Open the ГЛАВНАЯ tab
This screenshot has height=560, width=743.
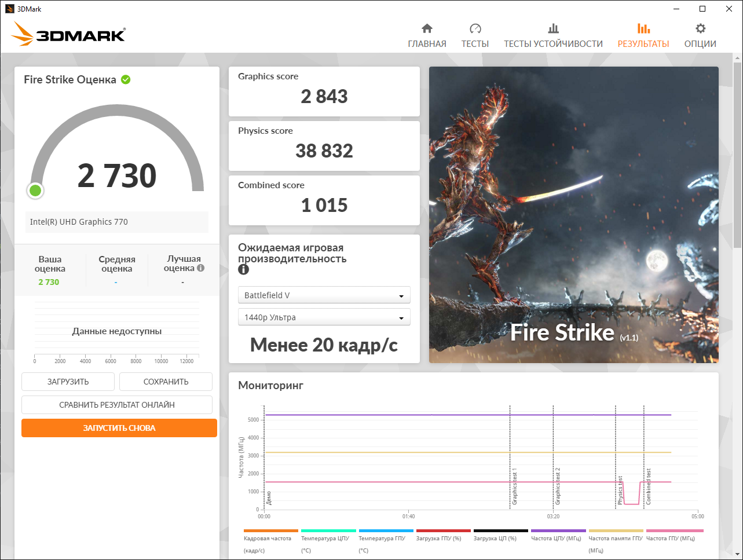tap(427, 44)
